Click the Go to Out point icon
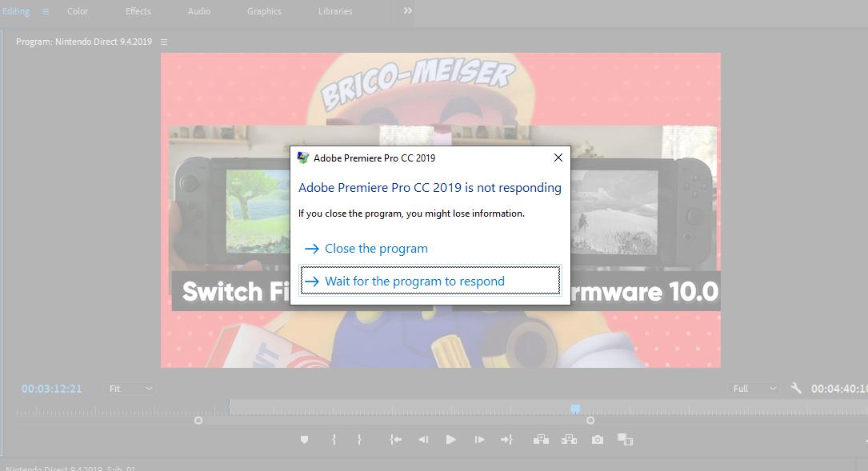 [506, 440]
